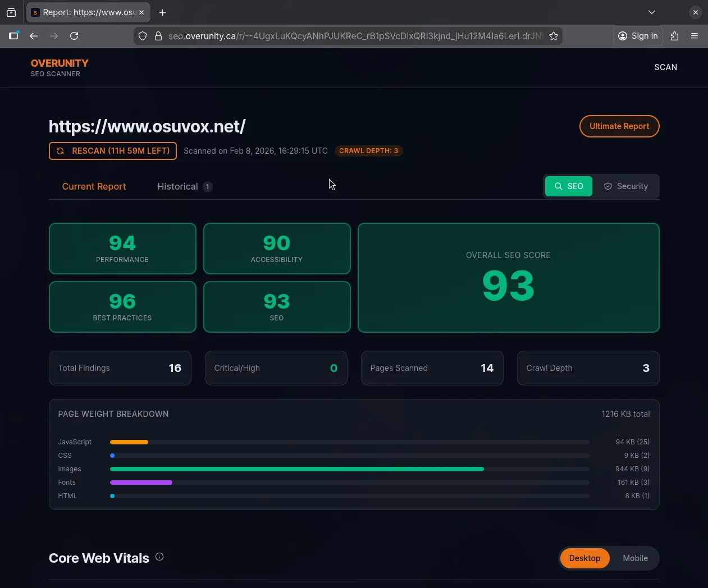
Task: Click the site security padlock icon
Action: click(158, 36)
